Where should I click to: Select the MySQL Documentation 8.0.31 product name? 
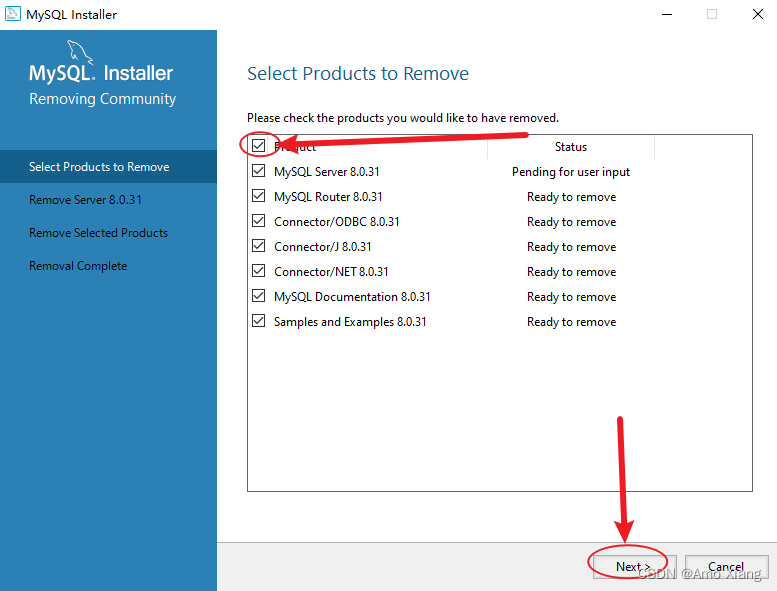tap(352, 297)
